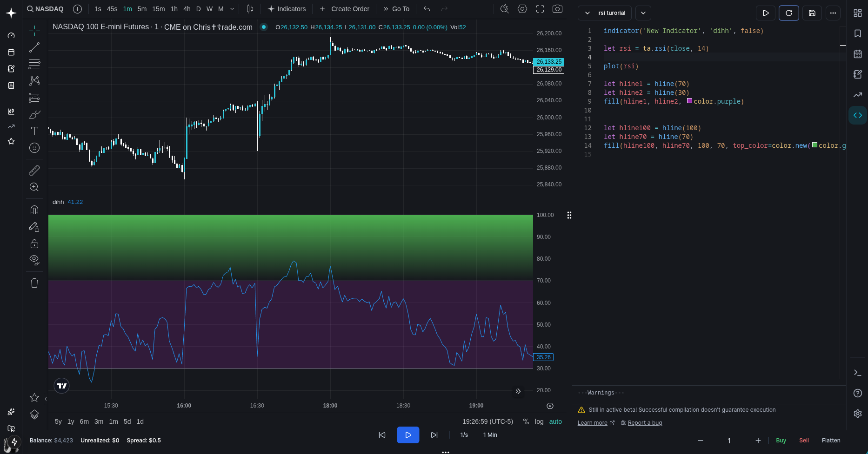This screenshot has height=454, width=868.
Task: Select the 5d date range
Action: pyautogui.click(x=127, y=421)
